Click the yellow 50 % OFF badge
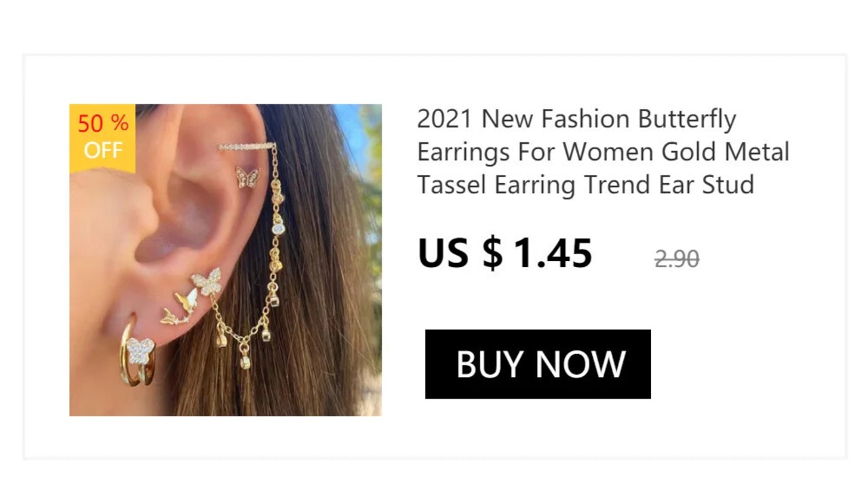 (x=102, y=138)
